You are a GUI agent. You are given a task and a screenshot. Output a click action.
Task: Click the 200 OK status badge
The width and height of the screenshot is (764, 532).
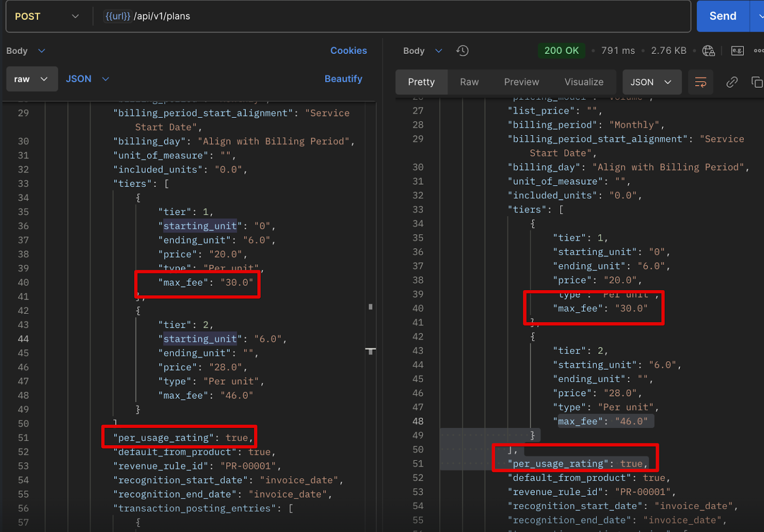point(562,51)
